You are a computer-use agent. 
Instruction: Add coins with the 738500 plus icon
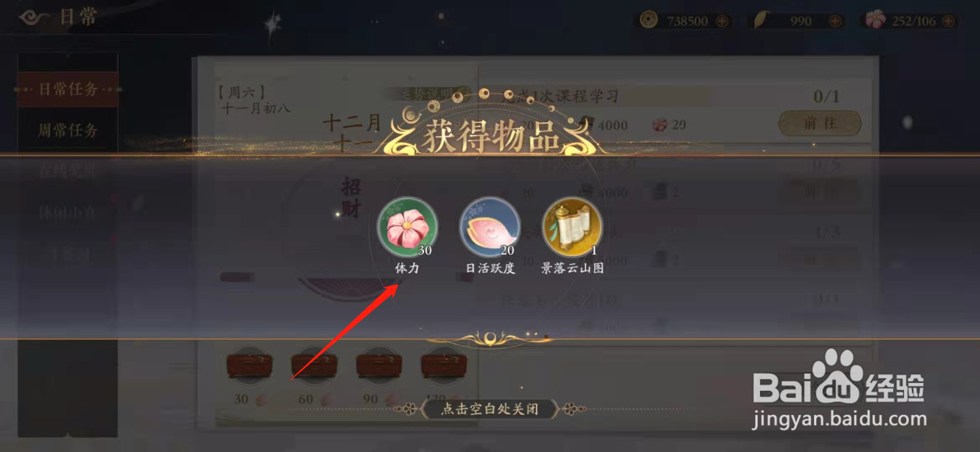click(x=722, y=21)
